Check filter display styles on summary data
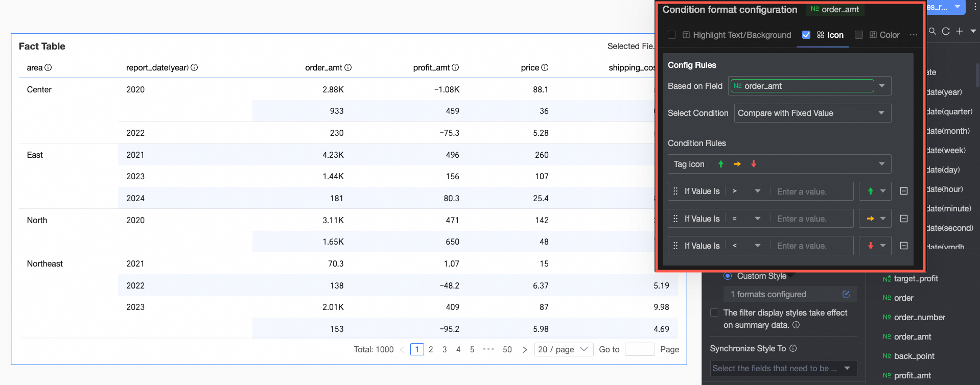 tap(714, 312)
